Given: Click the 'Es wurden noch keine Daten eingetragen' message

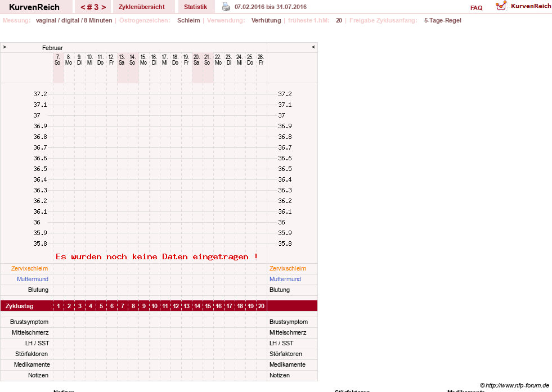Looking at the screenshot, I should coord(156,257).
